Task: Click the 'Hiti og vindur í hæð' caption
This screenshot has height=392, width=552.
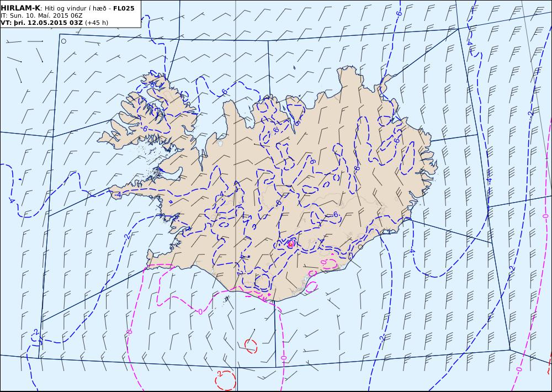Action: [75, 8]
